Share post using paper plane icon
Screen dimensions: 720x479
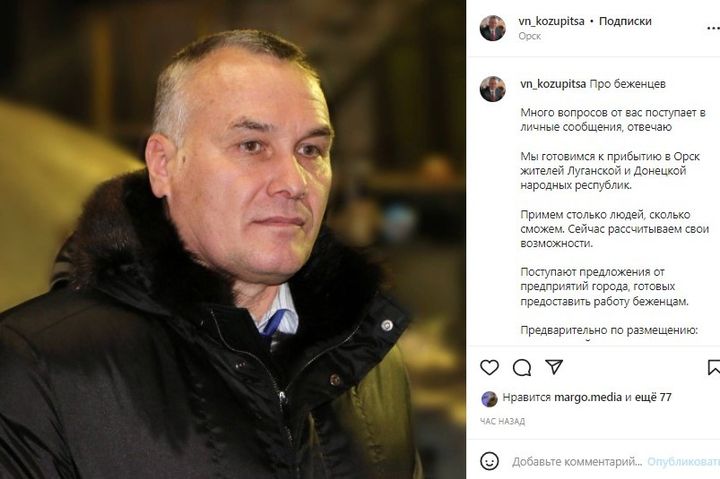point(554,366)
